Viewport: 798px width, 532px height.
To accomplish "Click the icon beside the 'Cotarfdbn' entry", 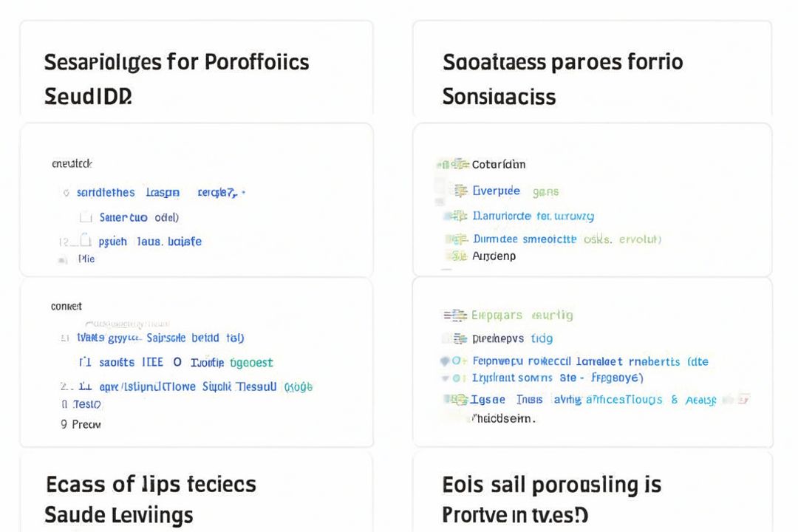I will (460, 164).
